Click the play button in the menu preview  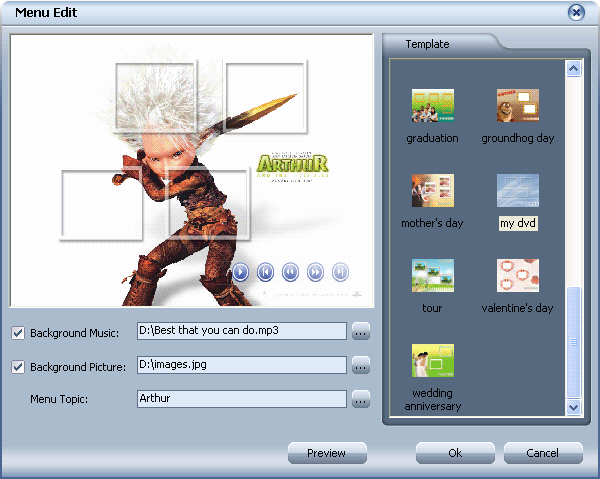240,272
